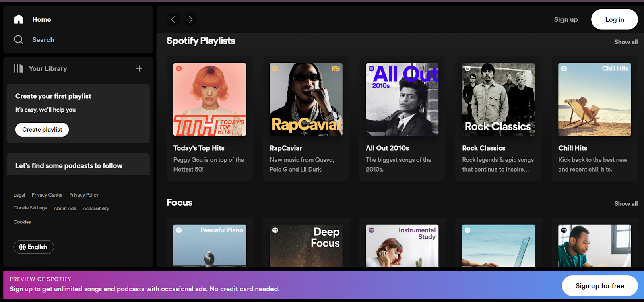Image resolution: width=644 pixels, height=302 pixels.
Task: Open the RapCaviar cover thumbnail
Action: pos(306,99)
